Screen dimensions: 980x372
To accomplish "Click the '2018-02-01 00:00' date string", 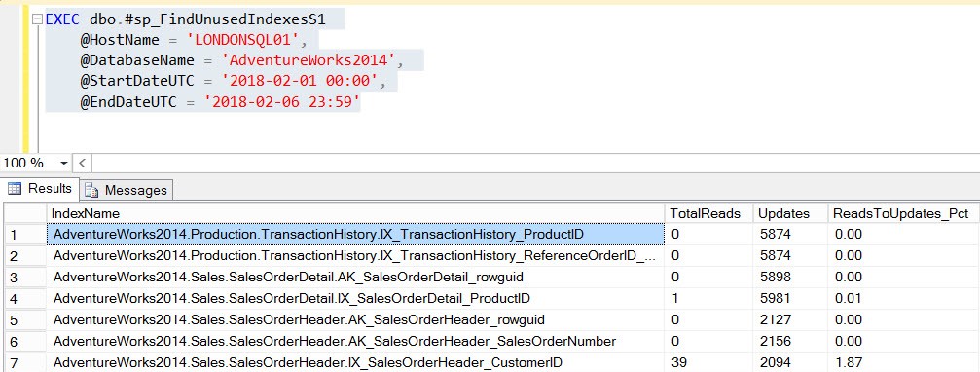I will click(300, 82).
